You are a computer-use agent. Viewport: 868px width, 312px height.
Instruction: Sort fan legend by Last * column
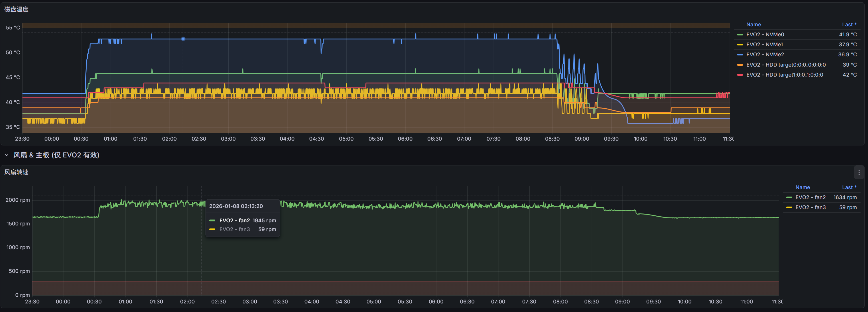[849, 187]
